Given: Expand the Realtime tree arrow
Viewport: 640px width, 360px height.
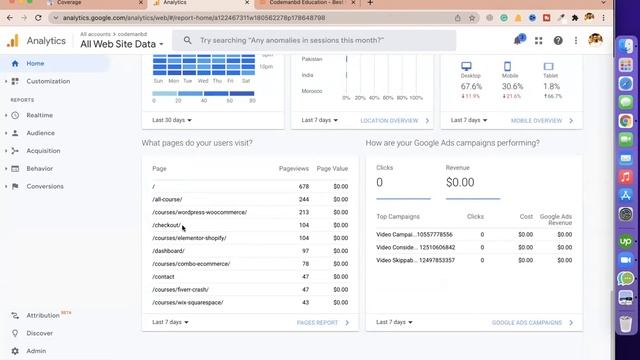Looking at the screenshot, I should pos(6,116).
